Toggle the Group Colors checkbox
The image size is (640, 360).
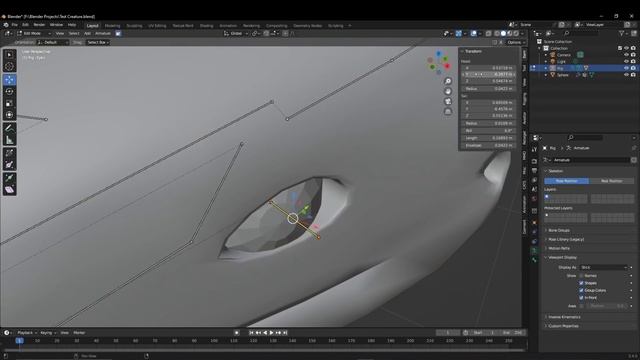tap(581, 290)
